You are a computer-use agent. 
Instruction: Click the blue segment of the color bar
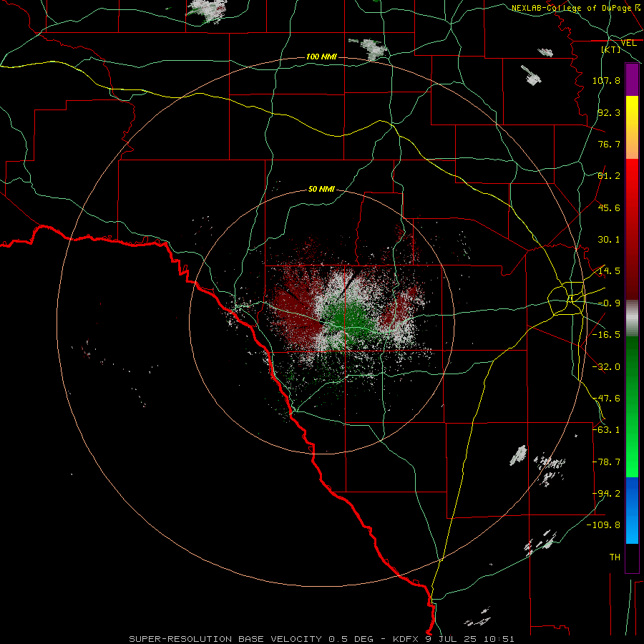point(632,510)
